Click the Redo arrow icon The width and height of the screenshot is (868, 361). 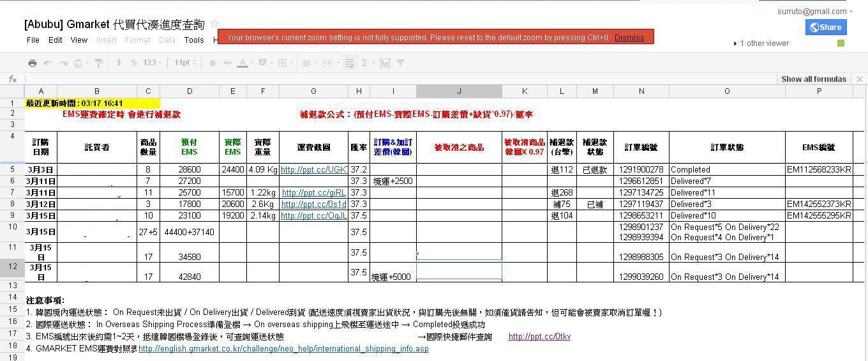pyautogui.click(x=63, y=63)
